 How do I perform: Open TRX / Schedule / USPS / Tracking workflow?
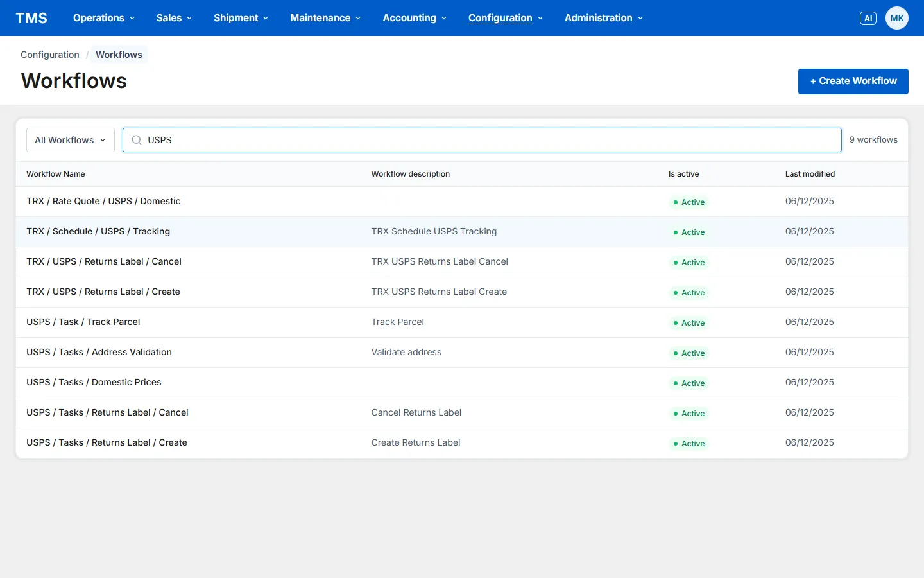(x=98, y=231)
